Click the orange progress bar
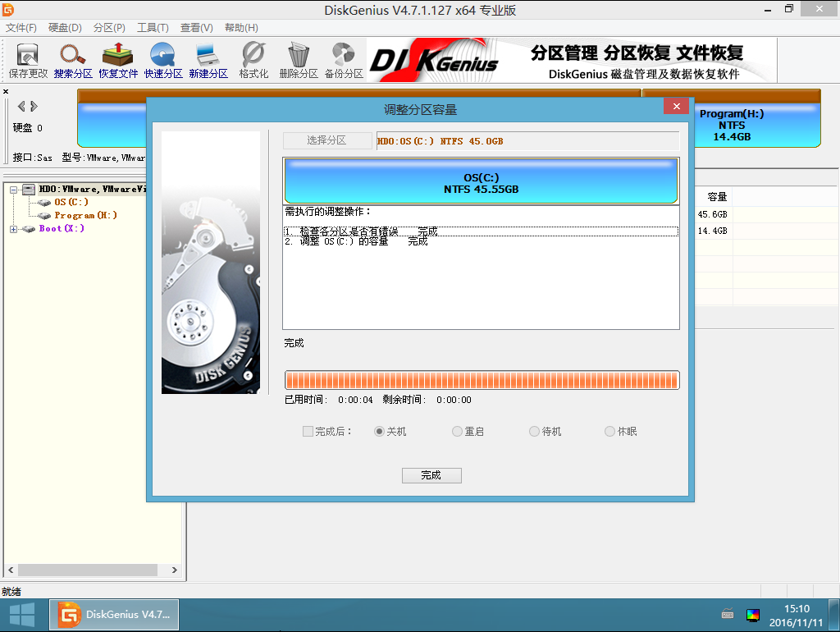The height and width of the screenshot is (632, 840). click(x=482, y=380)
